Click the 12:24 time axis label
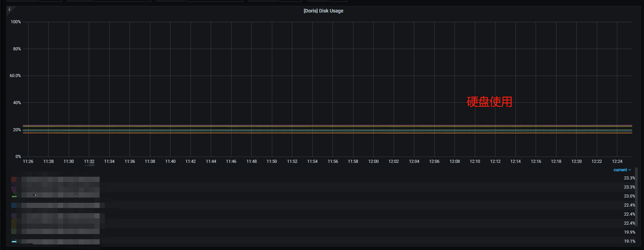 (x=617, y=161)
